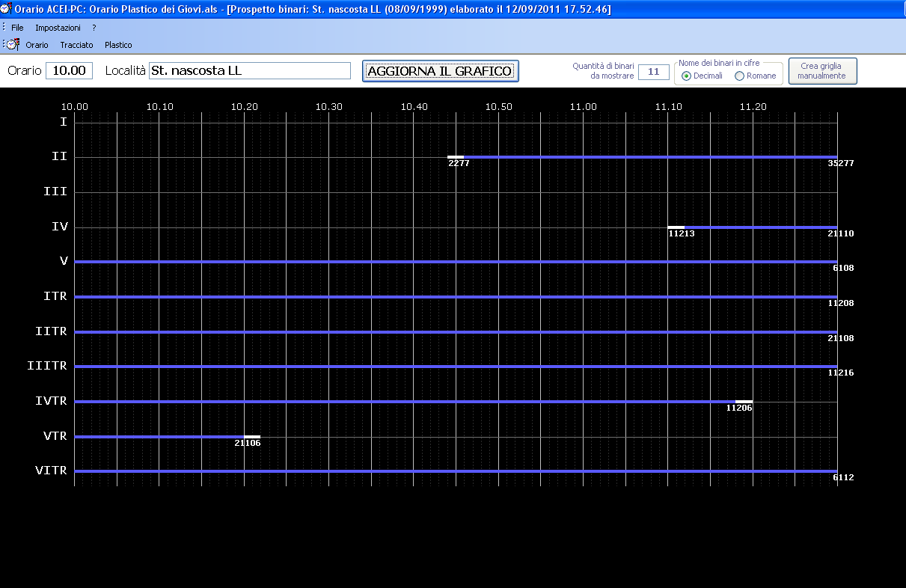Click train 11206 marker on track IVTR
The width and height of the screenshot is (906, 588).
(744, 402)
